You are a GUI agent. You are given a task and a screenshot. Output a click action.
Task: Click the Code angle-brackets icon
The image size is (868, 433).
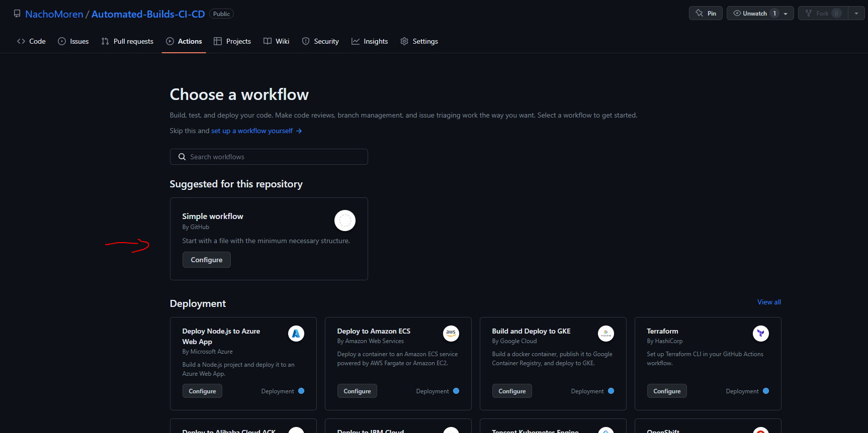(21, 41)
